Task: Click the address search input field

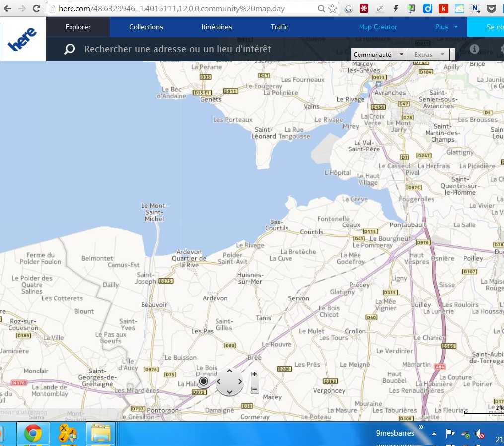Action: pos(199,49)
